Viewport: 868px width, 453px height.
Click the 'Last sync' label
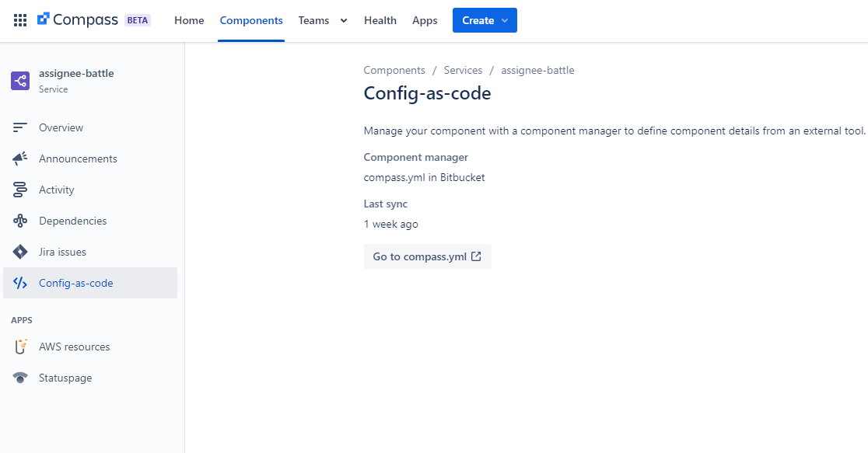[385, 204]
